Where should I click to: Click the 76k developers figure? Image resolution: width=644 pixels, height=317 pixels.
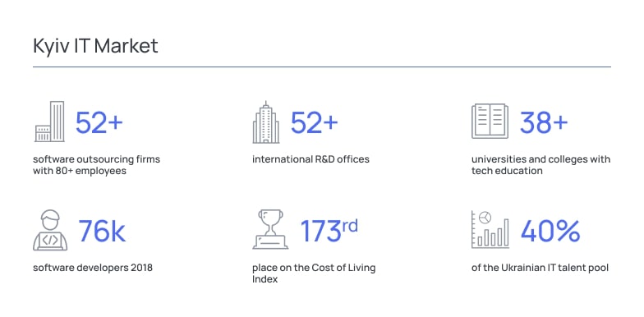coord(102,232)
